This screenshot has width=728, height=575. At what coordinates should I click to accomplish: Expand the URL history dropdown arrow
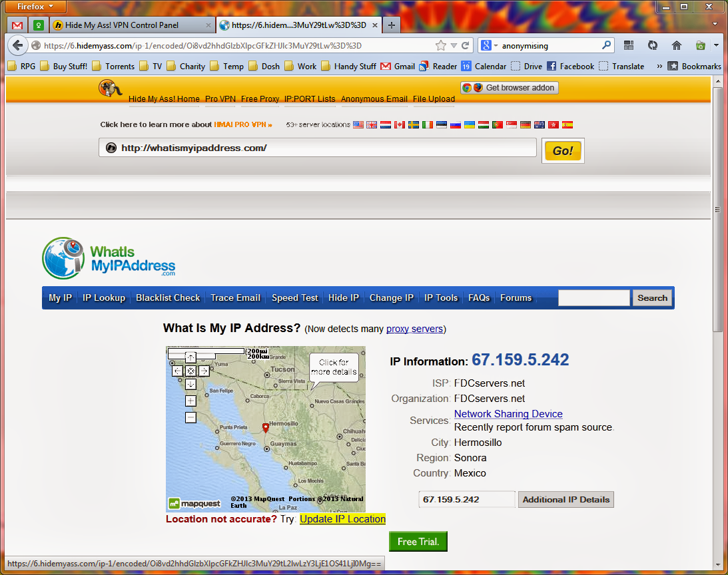click(x=454, y=45)
